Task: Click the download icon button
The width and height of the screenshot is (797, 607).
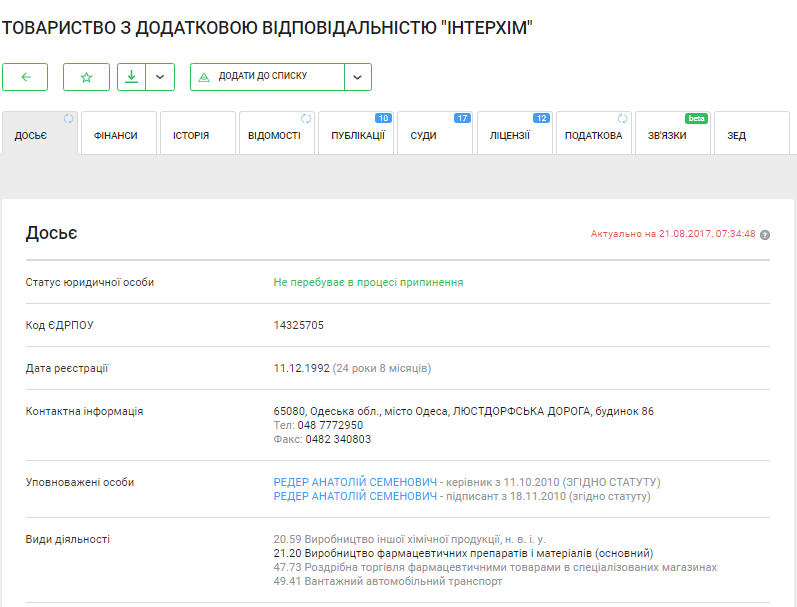Action: coord(131,77)
